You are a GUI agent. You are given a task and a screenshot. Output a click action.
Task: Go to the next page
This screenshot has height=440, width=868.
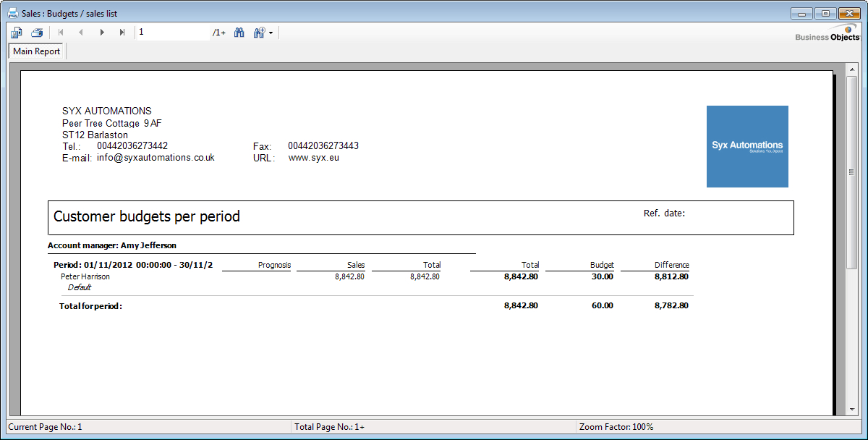[x=102, y=33]
